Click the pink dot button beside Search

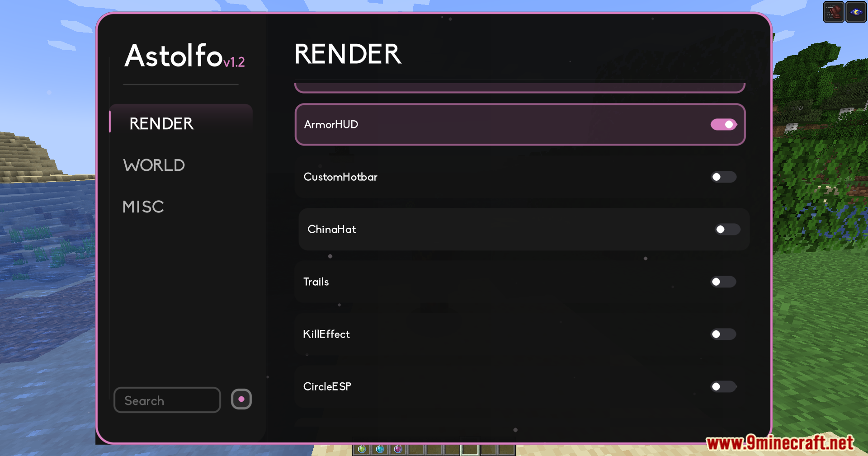[241, 399]
